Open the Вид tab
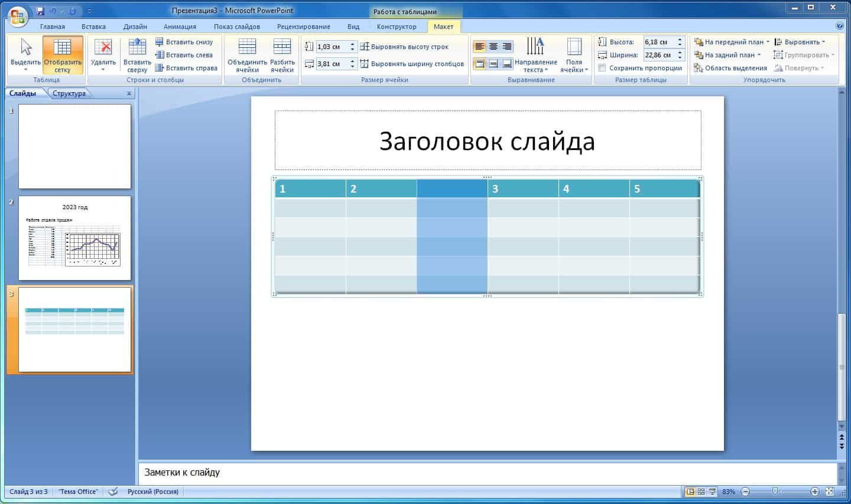 point(353,27)
